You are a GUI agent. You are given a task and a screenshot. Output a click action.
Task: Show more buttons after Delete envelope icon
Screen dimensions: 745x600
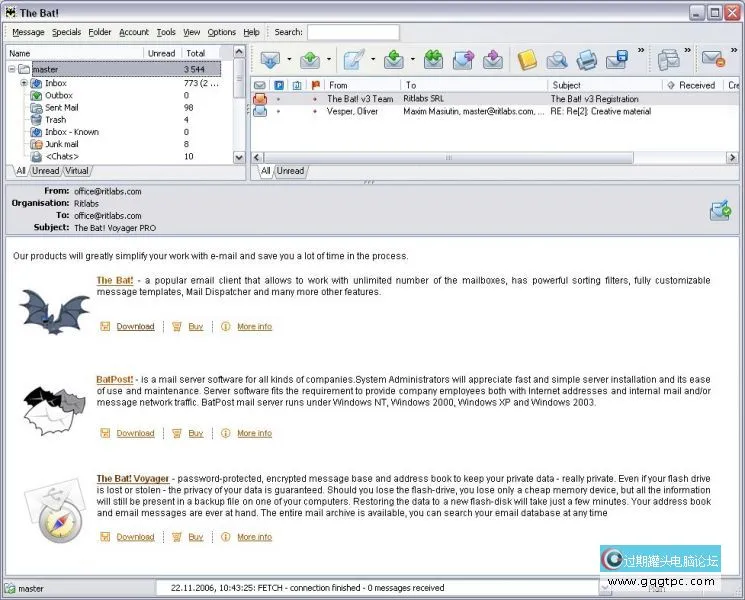734,50
